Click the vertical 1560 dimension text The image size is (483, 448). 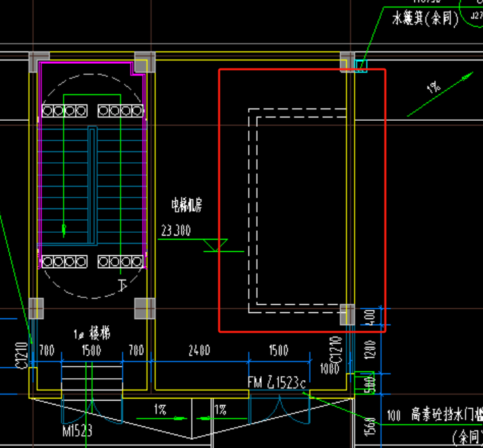tap(370, 428)
